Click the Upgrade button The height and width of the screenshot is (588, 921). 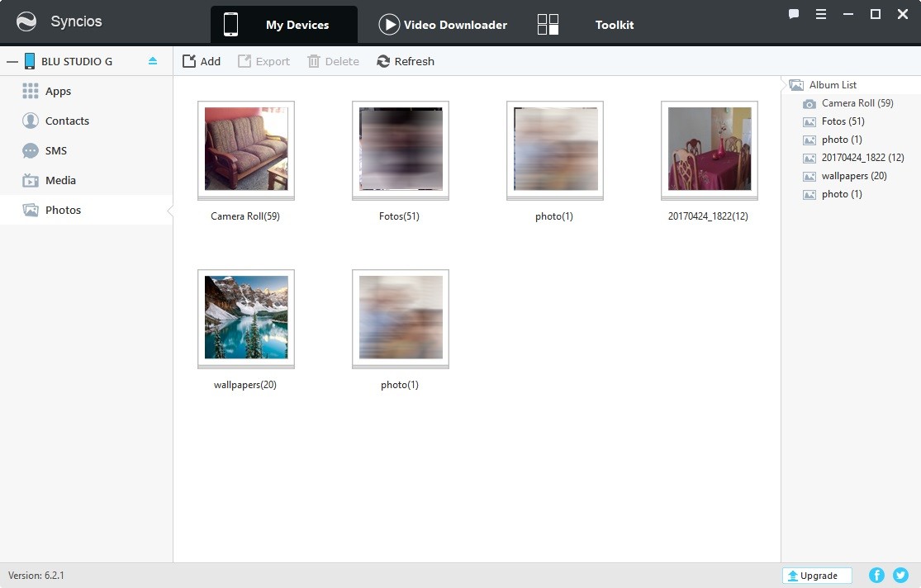816,575
